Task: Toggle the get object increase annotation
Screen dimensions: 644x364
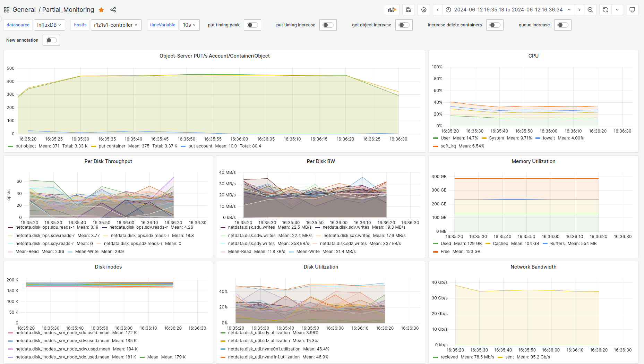Action: 404,25
